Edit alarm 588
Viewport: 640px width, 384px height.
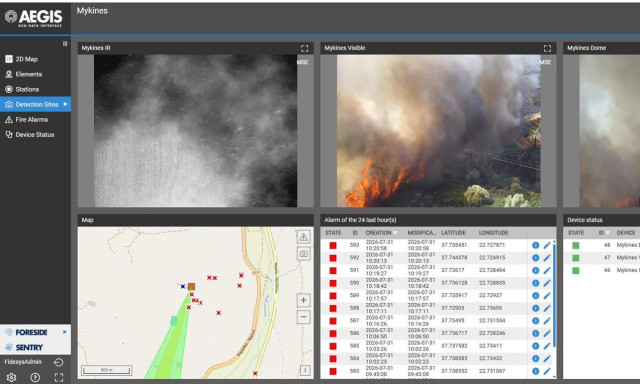tap(547, 308)
